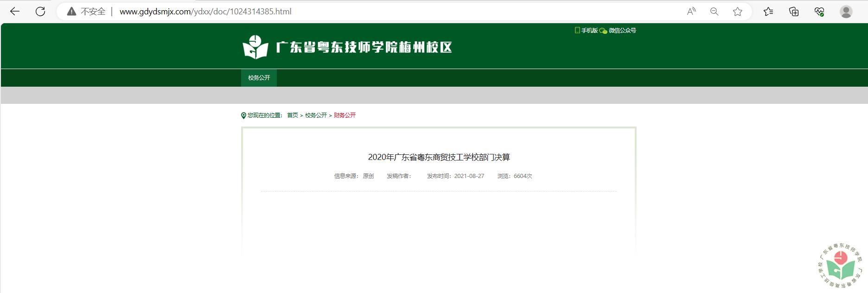Click the red 财务公开 breadcrumb link
This screenshot has height=293, width=868.
[x=345, y=115]
